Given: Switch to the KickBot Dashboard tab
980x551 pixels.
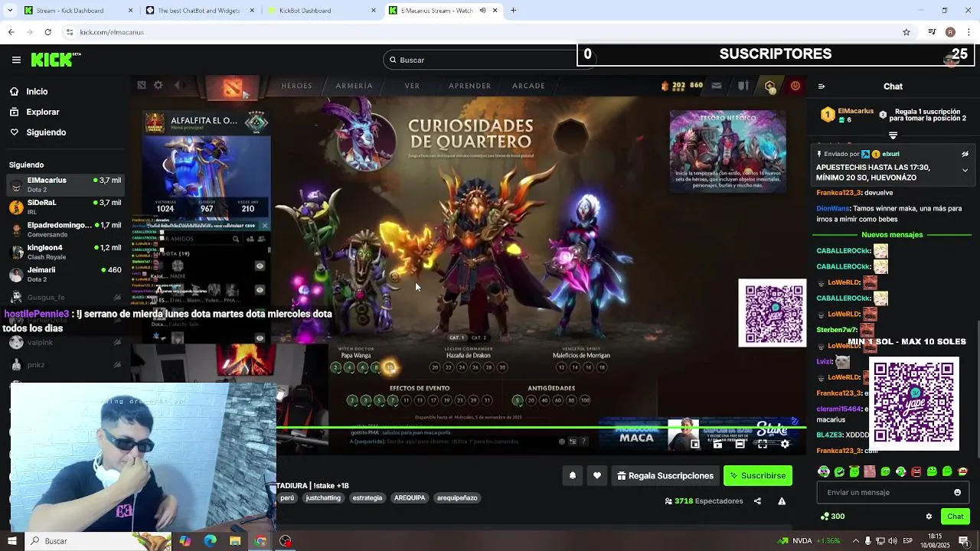Looking at the screenshot, I should click(x=322, y=11).
